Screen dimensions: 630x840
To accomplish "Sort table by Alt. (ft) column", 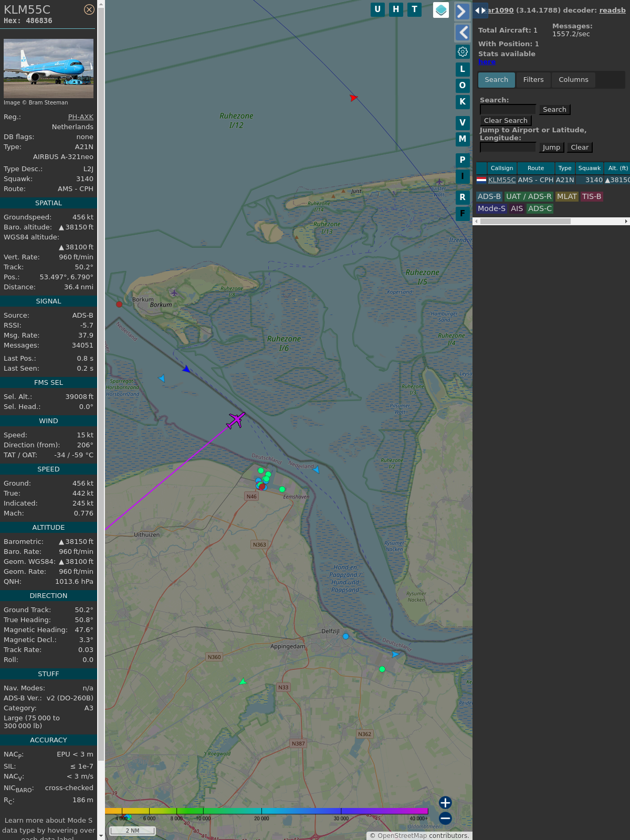I will 617,168.
